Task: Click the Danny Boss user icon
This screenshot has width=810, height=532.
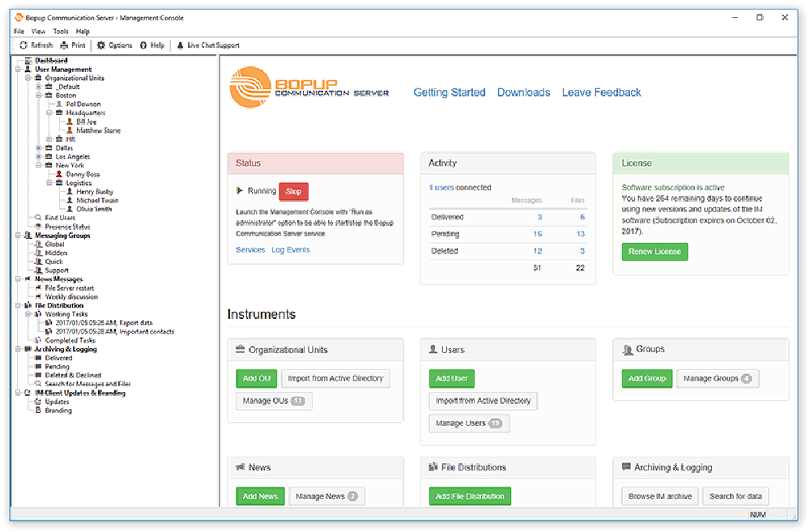Action: tap(59, 174)
